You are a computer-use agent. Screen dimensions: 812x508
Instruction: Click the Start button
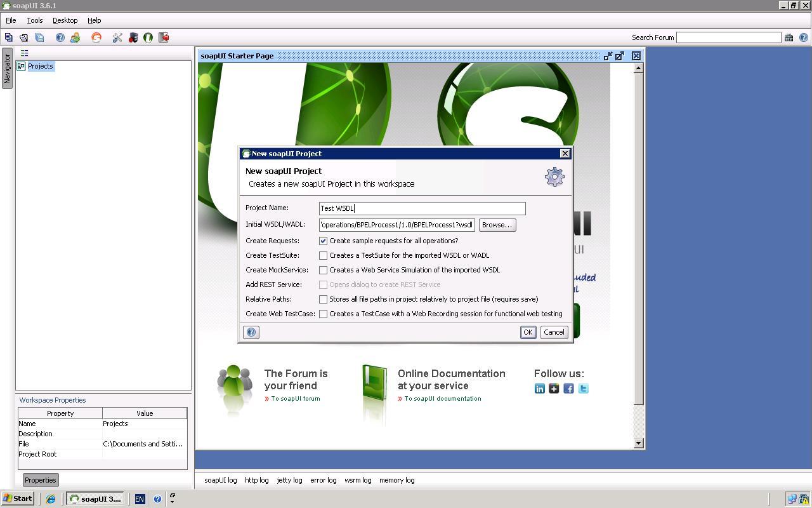pos(18,499)
